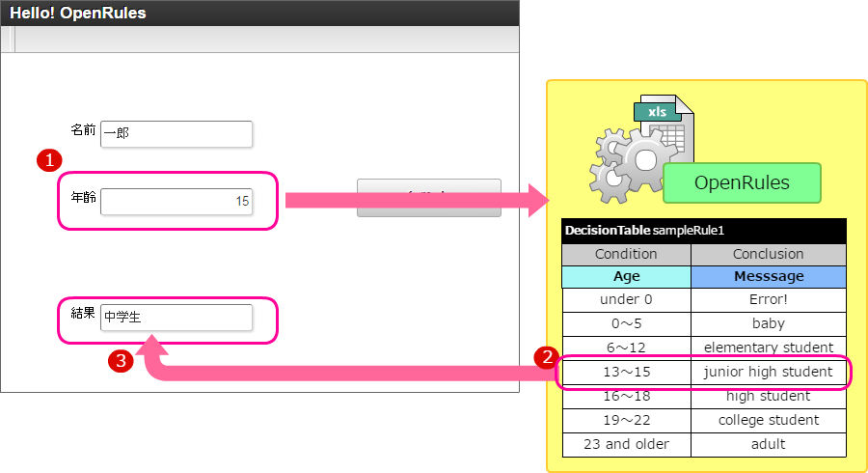The height and width of the screenshot is (473, 868).
Task: Select the 'junior high student' cell
Action: [x=769, y=373]
